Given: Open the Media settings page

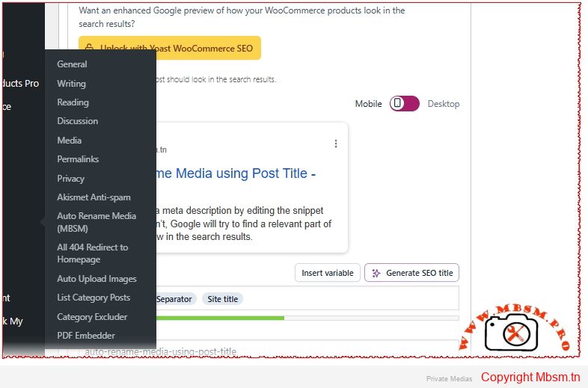Looking at the screenshot, I should [x=70, y=141].
